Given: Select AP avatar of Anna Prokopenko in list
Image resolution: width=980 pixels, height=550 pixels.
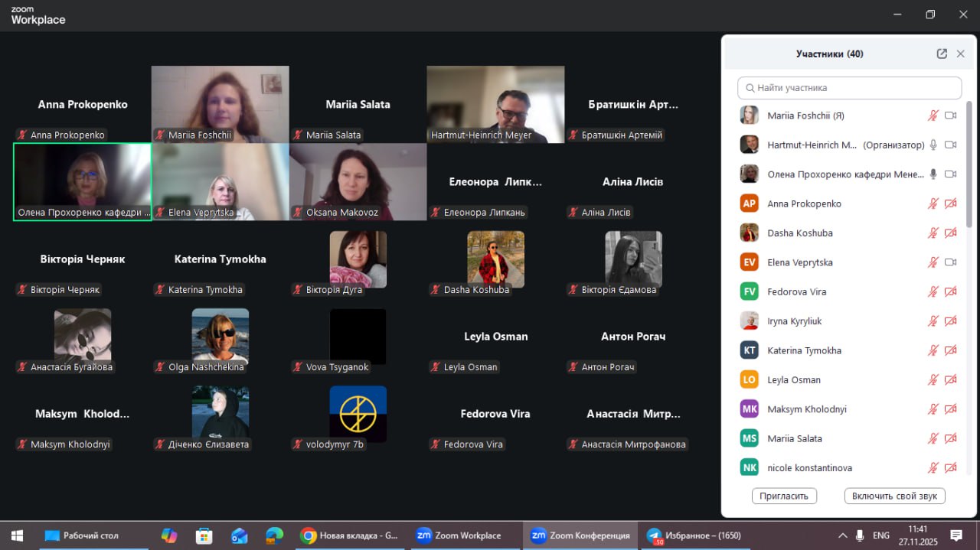Looking at the screenshot, I should tap(750, 203).
